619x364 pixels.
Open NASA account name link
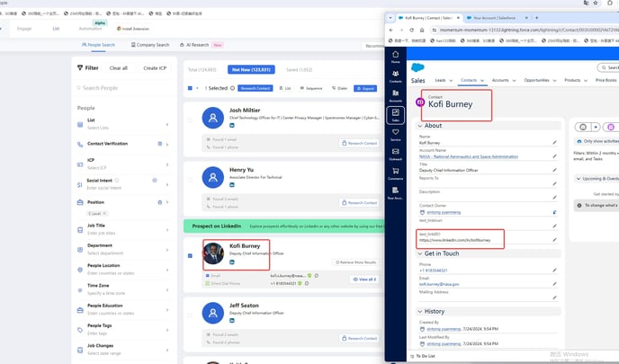click(469, 156)
